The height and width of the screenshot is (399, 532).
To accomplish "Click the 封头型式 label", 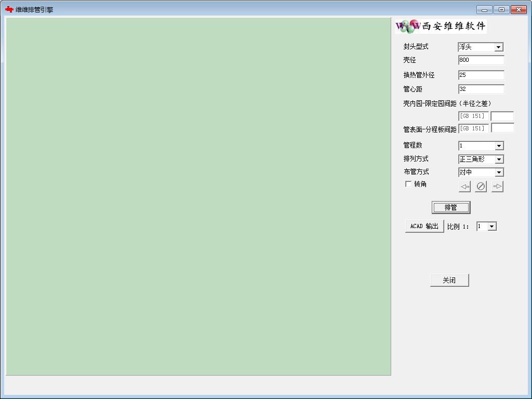I will 416,46.
